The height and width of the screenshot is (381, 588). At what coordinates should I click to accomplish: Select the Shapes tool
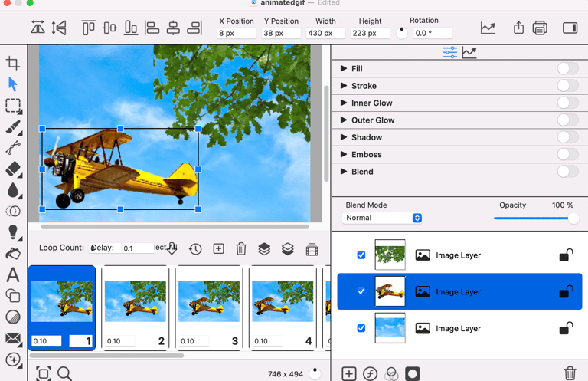tap(13, 296)
